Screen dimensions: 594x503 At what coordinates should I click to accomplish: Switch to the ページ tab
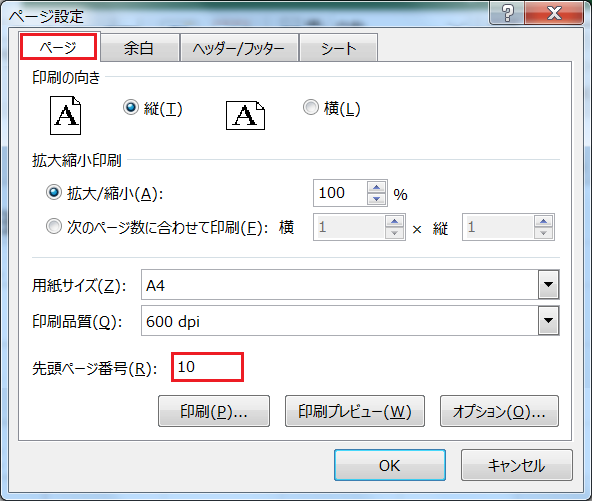(x=59, y=47)
